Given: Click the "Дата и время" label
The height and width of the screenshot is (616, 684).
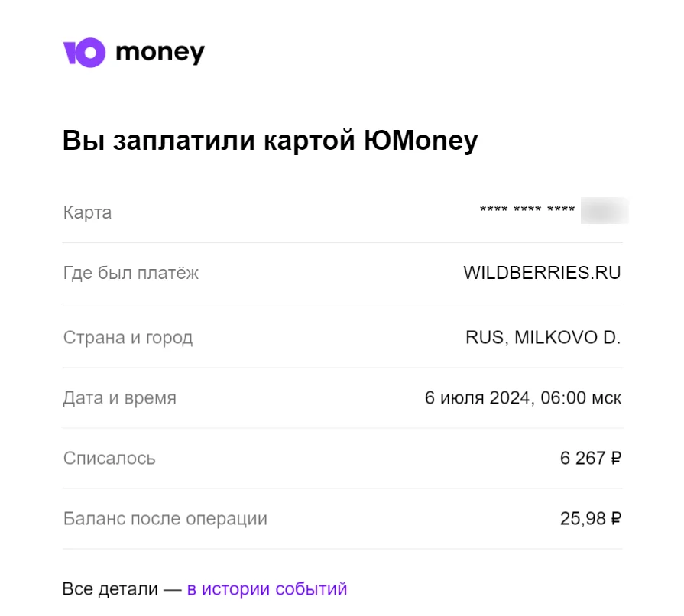Looking at the screenshot, I should pos(119,398).
